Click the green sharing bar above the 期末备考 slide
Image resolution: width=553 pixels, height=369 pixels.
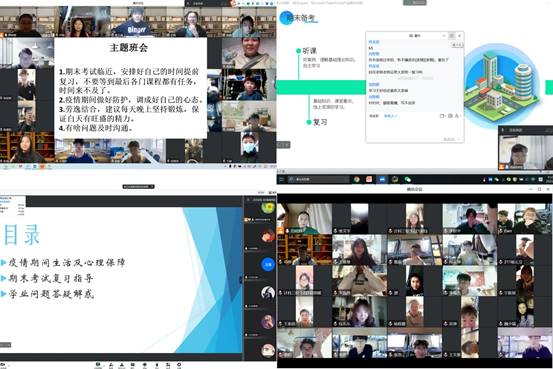(x=415, y=2)
